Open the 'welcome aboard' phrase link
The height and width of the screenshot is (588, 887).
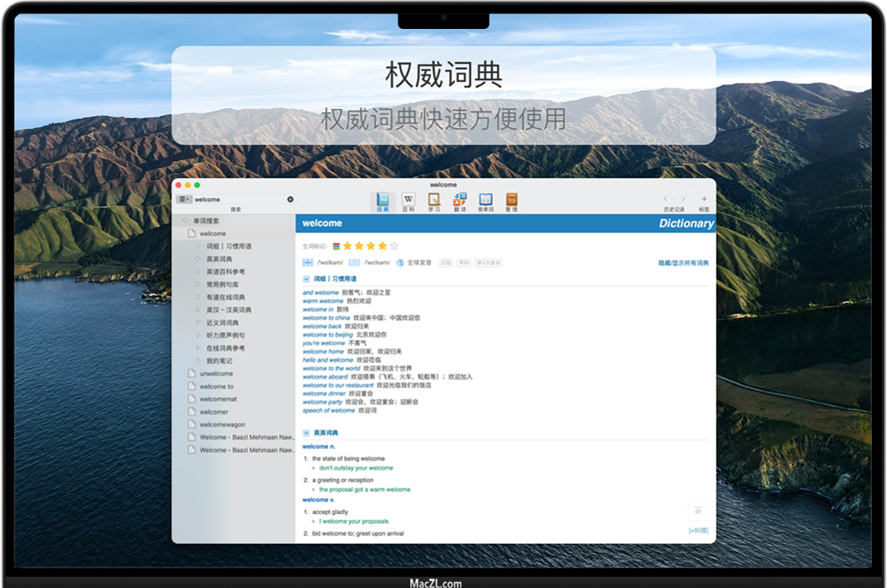point(325,377)
